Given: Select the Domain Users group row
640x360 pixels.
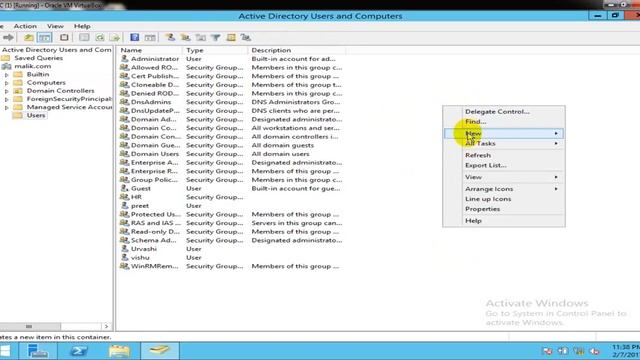Looking at the screenshot, I should click(231, 154).
